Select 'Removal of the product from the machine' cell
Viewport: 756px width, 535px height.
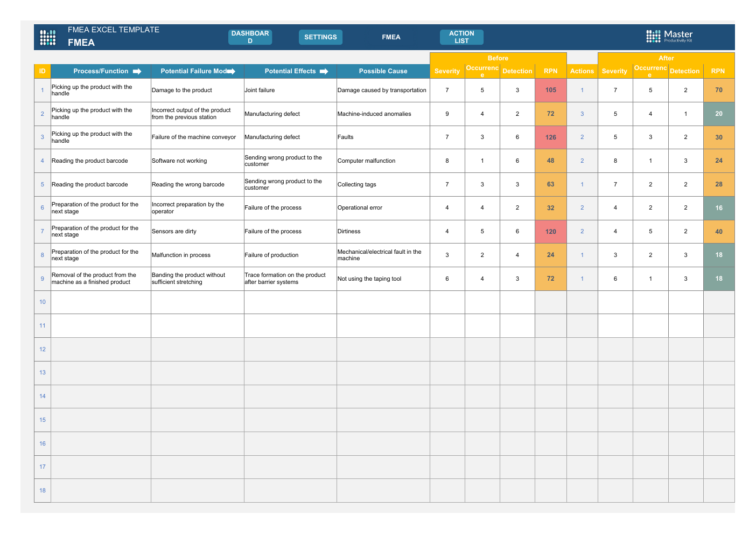(x=101, y=279)
